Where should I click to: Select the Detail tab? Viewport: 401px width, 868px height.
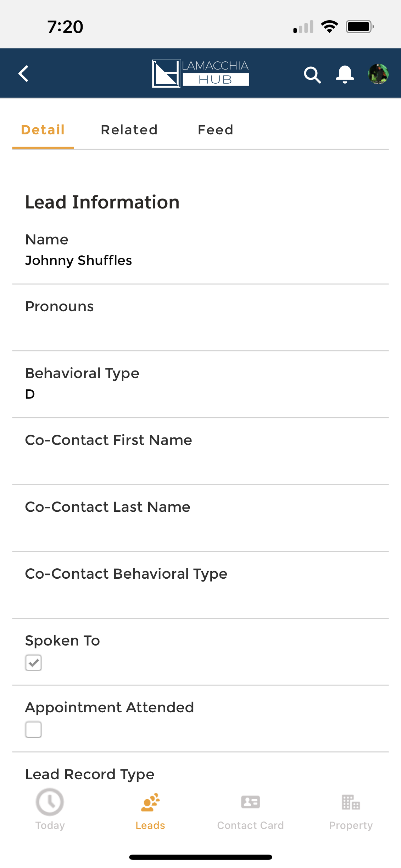[43, 130]
